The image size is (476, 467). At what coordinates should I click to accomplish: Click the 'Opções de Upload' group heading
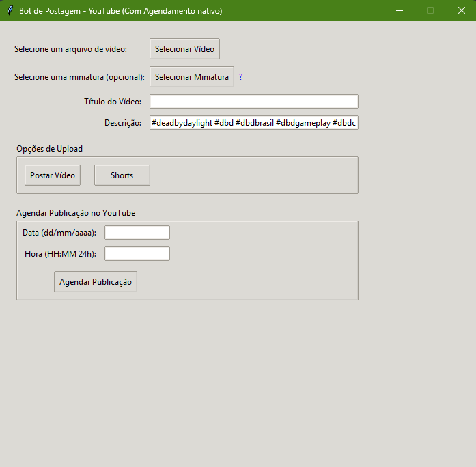coord(49,149)
